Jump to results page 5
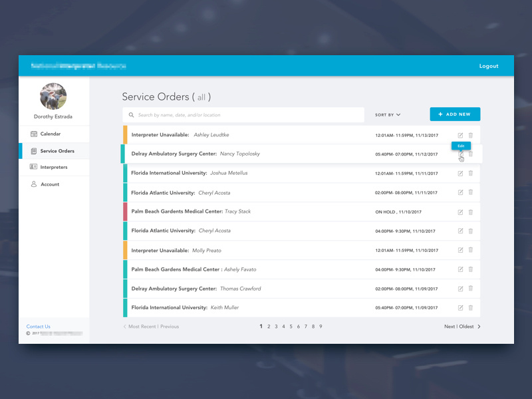The image size is (532, 399). tap(291, 327)
